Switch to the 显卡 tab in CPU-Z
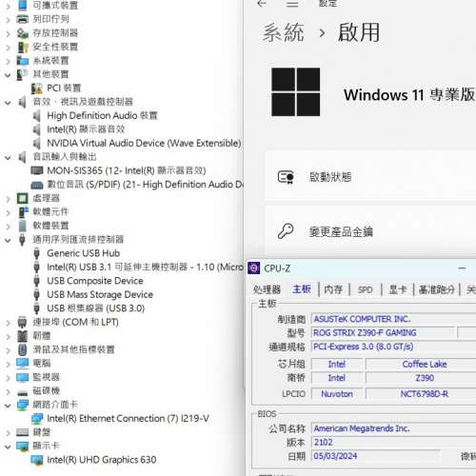This screenshot has width=476, height=476. tap(398, 289)
